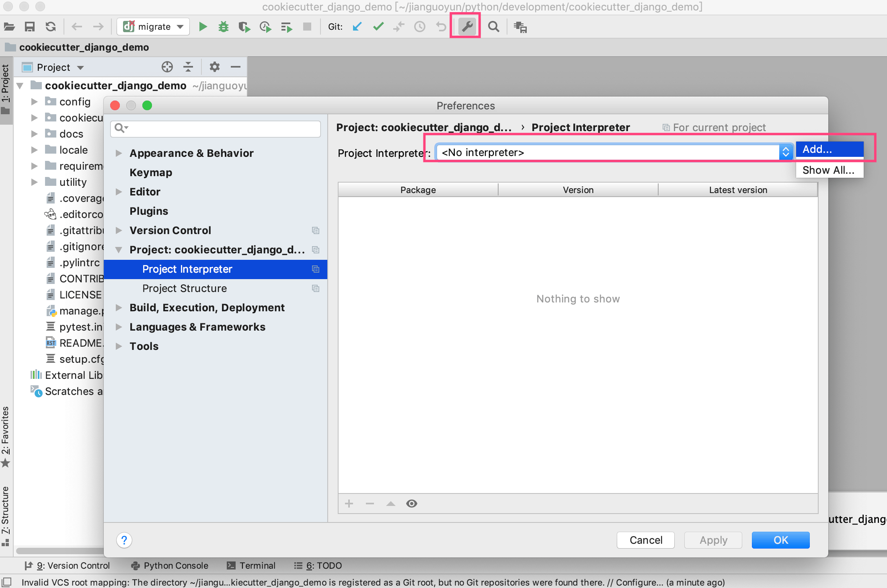Run migrate with coverage
Image resolution: width=887 pixels, height=588 pixels.
point(244,26)
